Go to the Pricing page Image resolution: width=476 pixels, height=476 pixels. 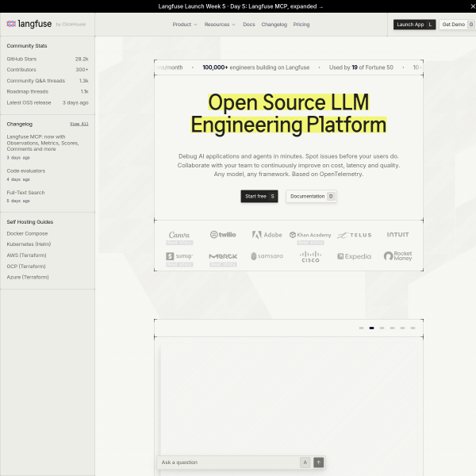pyautogui.click(x=301, y=25)
